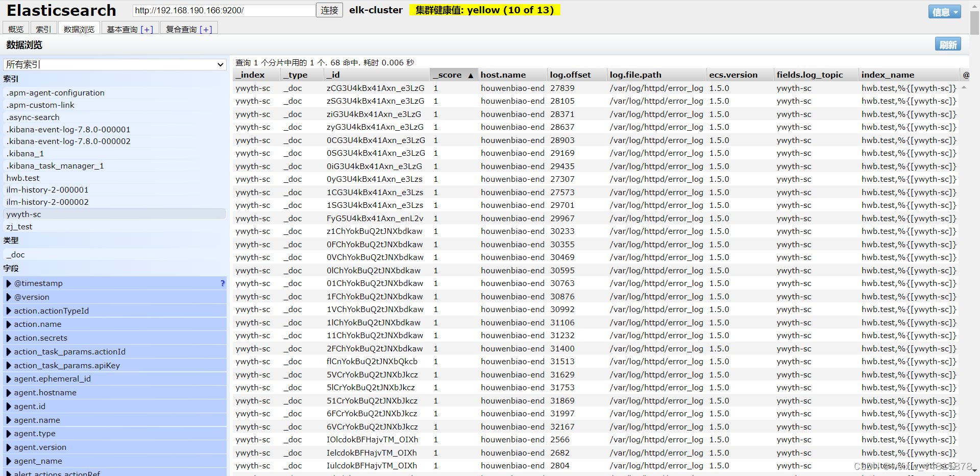Expand the agent.version field

[9, 447]
